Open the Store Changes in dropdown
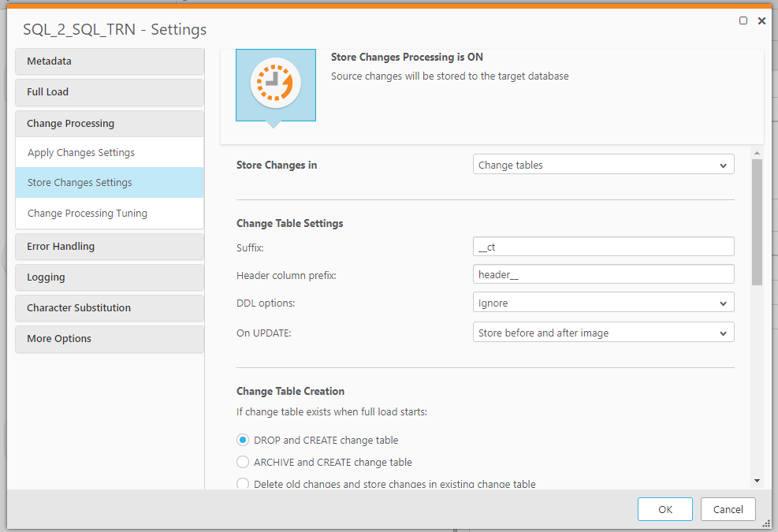 point(603,164)
